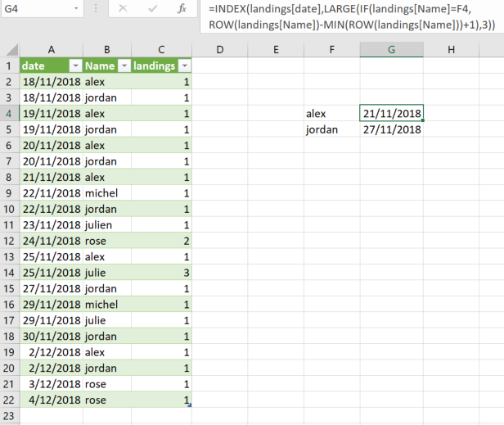Open the Name Box dropdown arrow
The width and height of the screenshot is (504, 425).
tap(76, 8)
